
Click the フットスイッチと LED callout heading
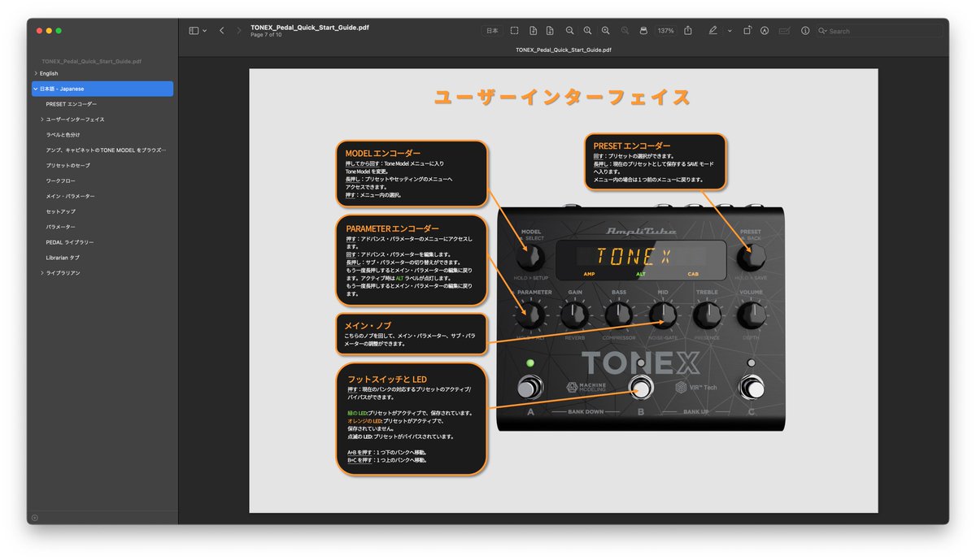coord(386,380)
